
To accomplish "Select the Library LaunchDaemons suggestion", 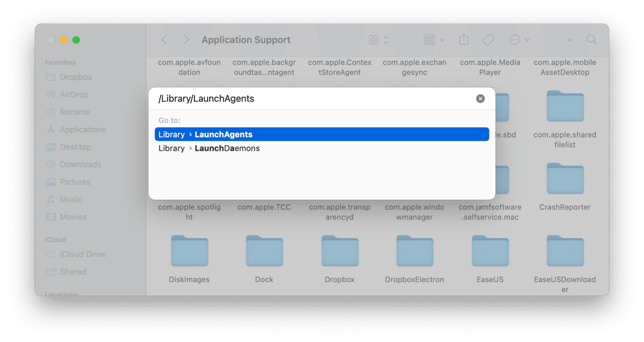I will 321,148.
